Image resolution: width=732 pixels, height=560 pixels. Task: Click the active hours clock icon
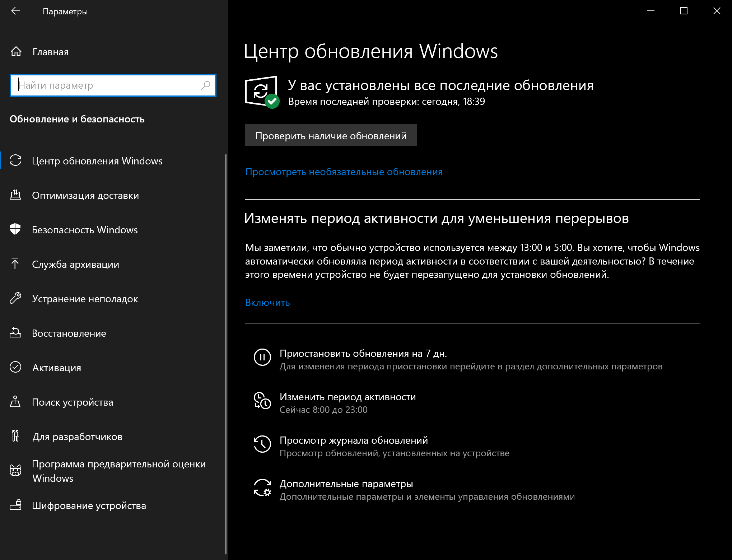click(x=262, y=401)
